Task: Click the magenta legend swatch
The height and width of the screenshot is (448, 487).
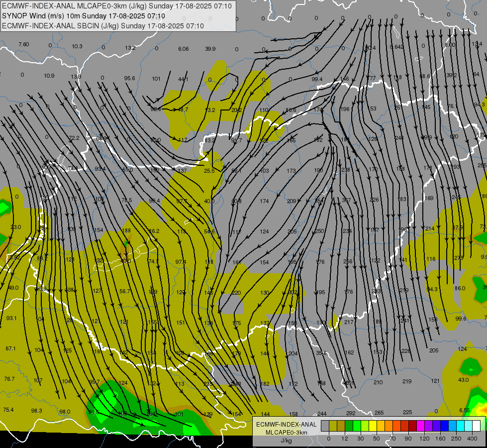Action: tap(420, 426)
